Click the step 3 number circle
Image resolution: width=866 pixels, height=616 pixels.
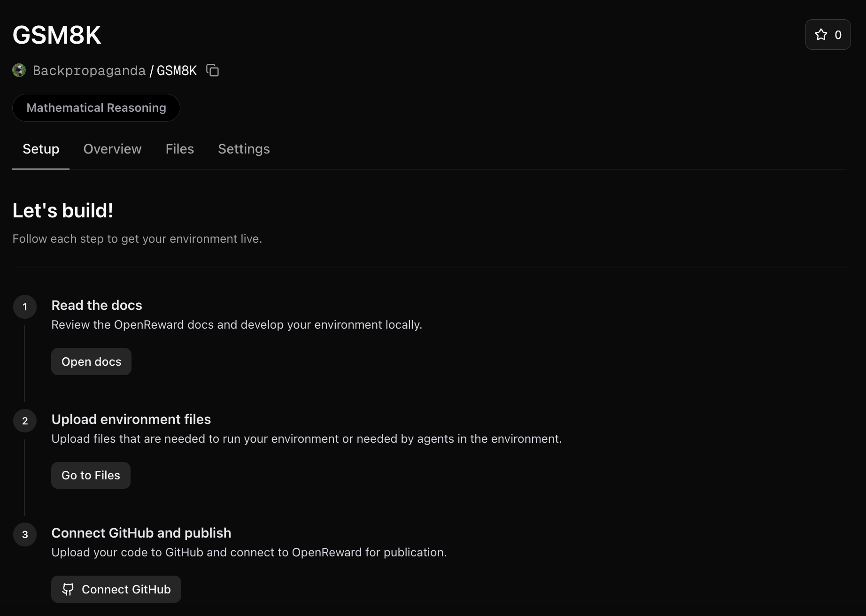(25, 534)
